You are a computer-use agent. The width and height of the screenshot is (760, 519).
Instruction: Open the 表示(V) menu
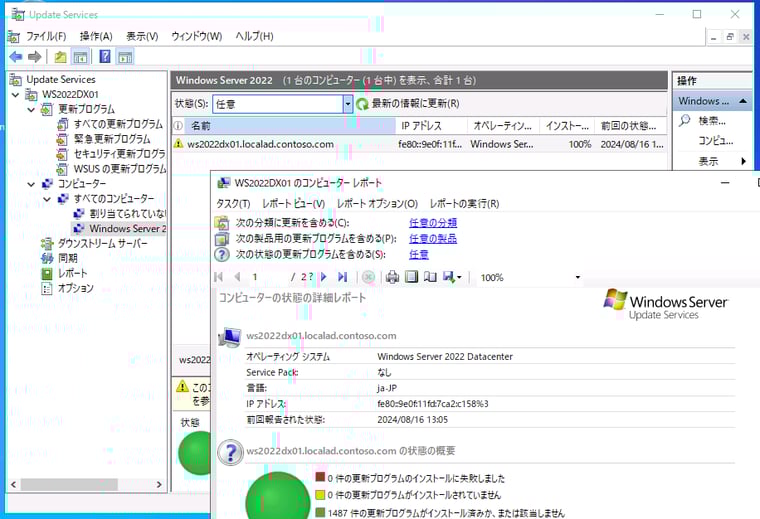click(x=142, y=36)
